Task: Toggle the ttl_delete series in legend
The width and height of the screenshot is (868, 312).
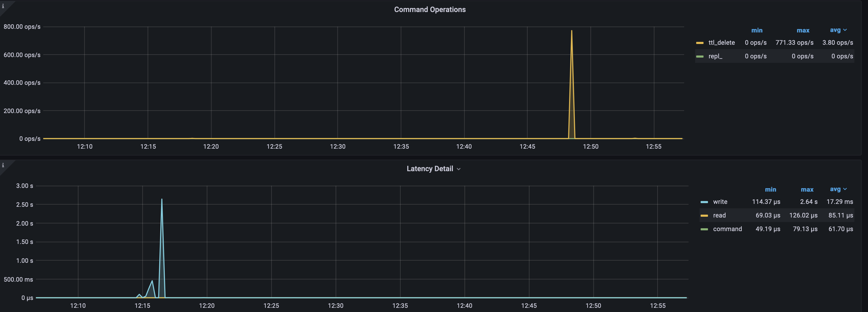Action: click(x=721, y=43)
